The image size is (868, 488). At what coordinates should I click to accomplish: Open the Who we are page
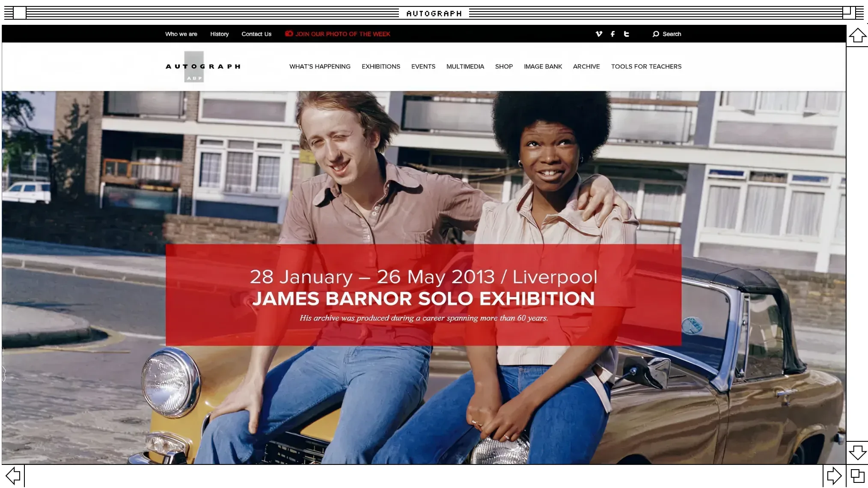click(181, 34)
